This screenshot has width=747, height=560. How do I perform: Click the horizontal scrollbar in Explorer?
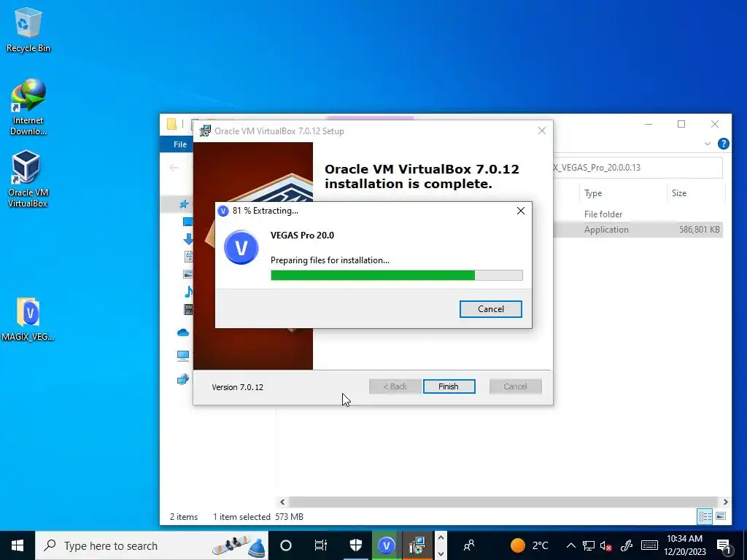tap(503, 502)
